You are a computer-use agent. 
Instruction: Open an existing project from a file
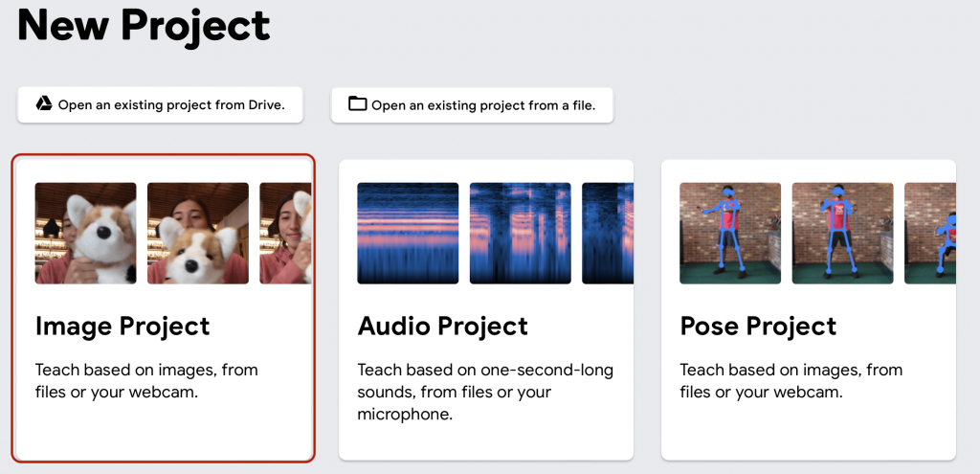[472, 105]
